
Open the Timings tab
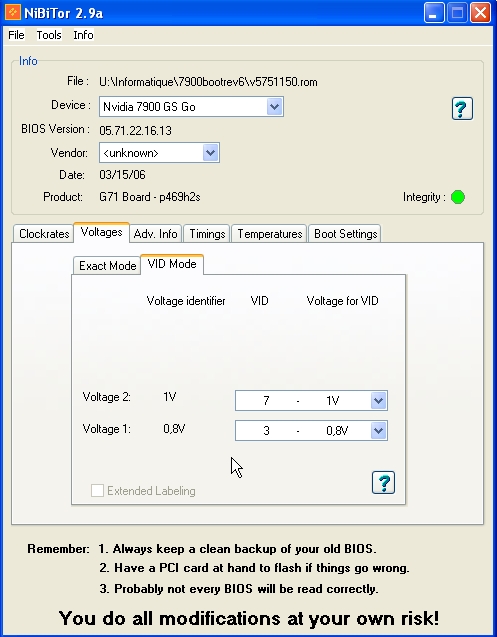(x=207, y=234)
